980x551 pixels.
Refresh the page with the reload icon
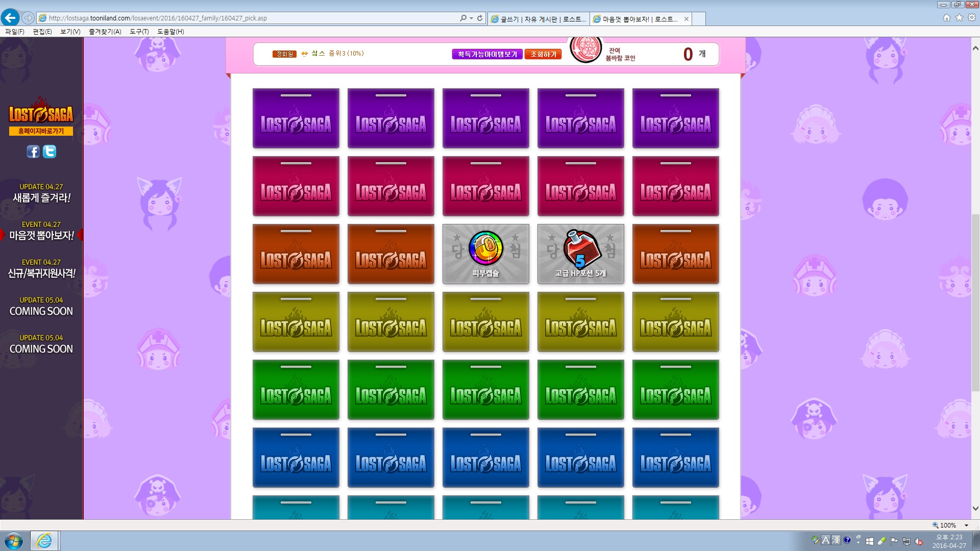(479, 18)
